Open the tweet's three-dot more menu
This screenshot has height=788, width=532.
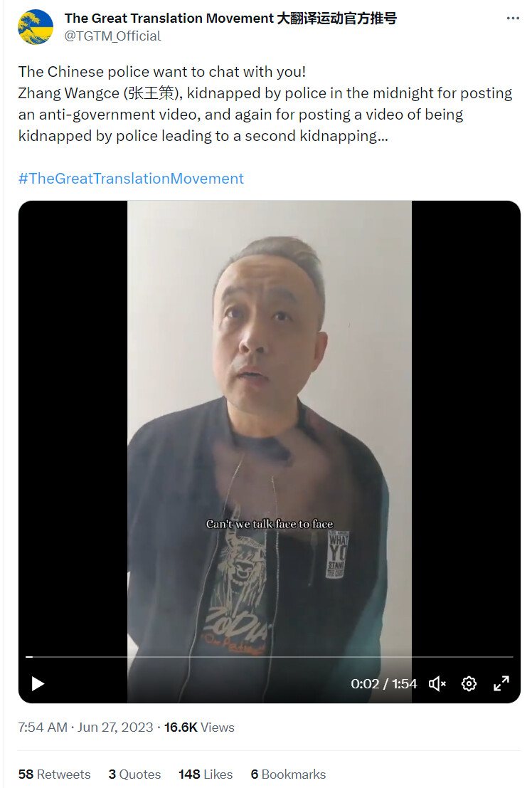(x=512, y=18)
